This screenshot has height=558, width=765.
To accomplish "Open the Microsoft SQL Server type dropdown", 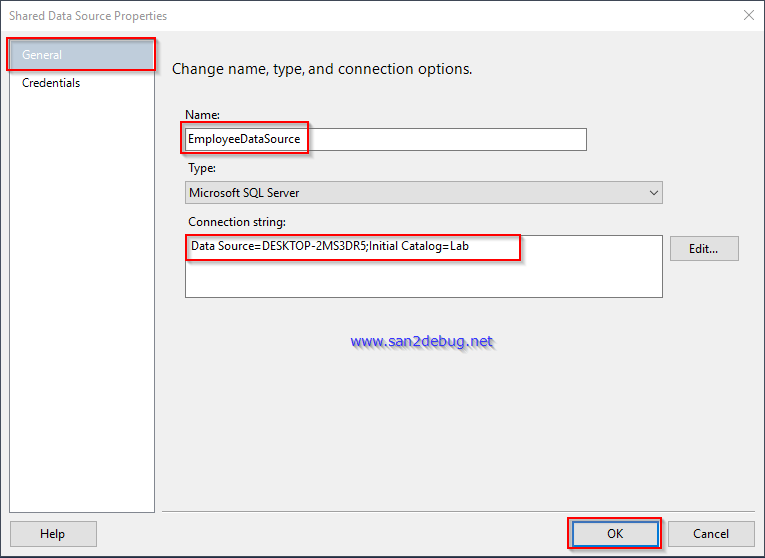I will point(423,193).
